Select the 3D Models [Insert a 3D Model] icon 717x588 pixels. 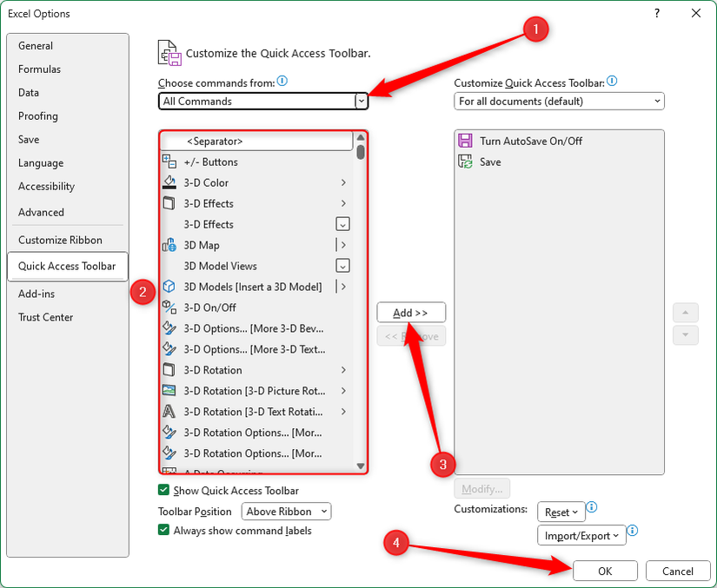(x=169, y=287)
